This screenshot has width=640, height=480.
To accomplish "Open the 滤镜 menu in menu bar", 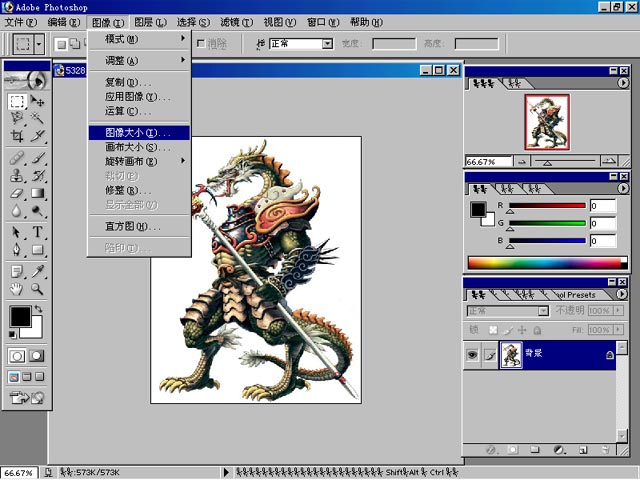I will [x=237, y=22].
